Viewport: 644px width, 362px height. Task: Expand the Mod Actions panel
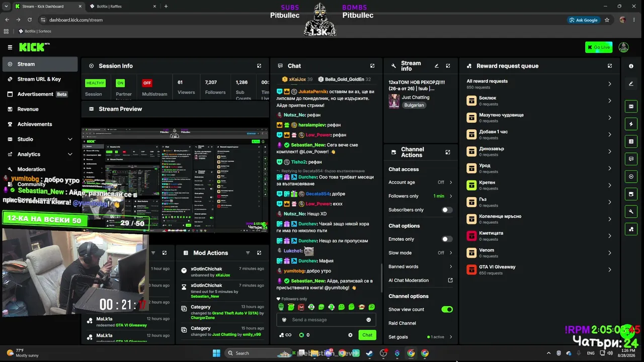[259, 253]
